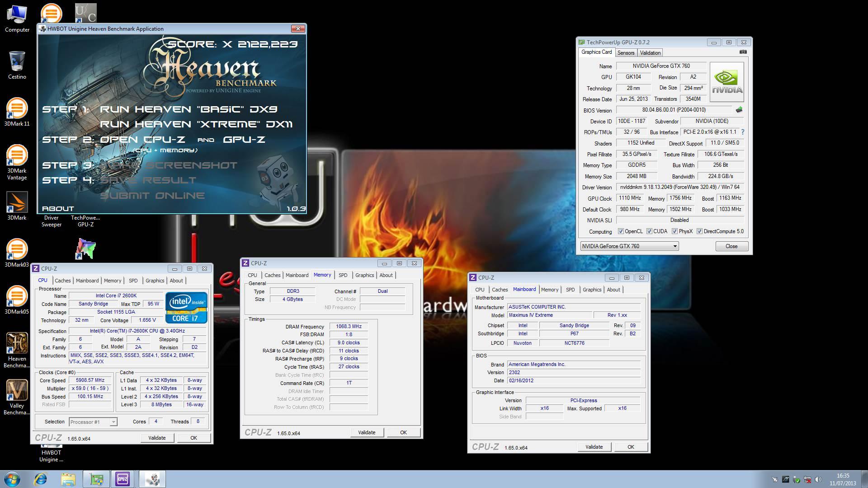This screenshot has width=868, height=488.
Task: Open the Graphics tab in the CPU-Z Mainboard window
Action: tap(592, 290)
